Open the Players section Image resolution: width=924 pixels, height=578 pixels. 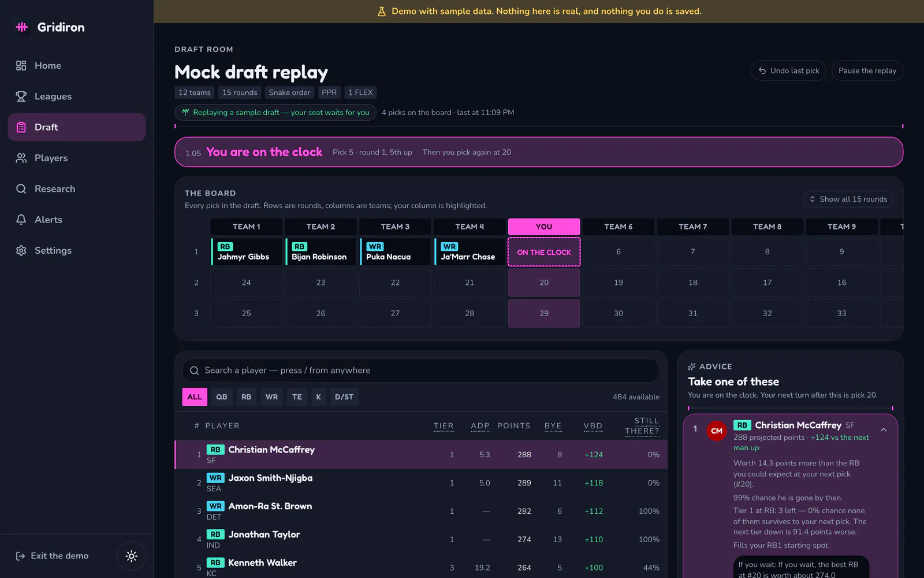pos(77,158)
